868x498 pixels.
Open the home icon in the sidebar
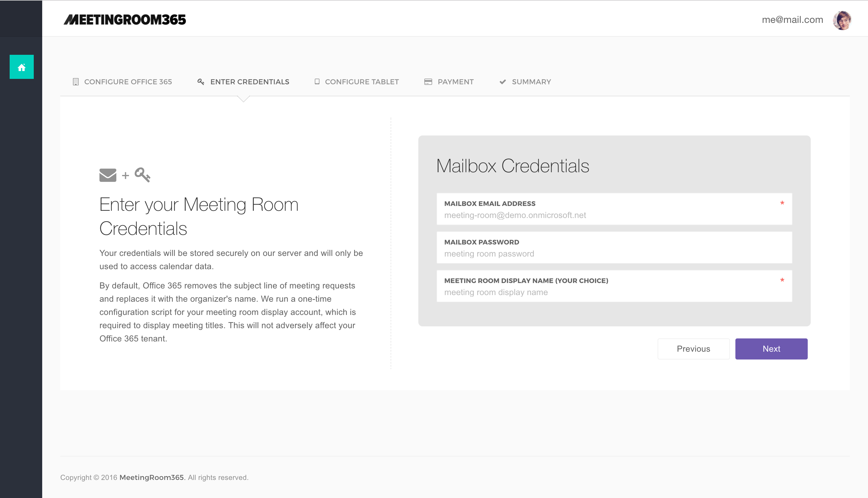[x=22, y=67]
